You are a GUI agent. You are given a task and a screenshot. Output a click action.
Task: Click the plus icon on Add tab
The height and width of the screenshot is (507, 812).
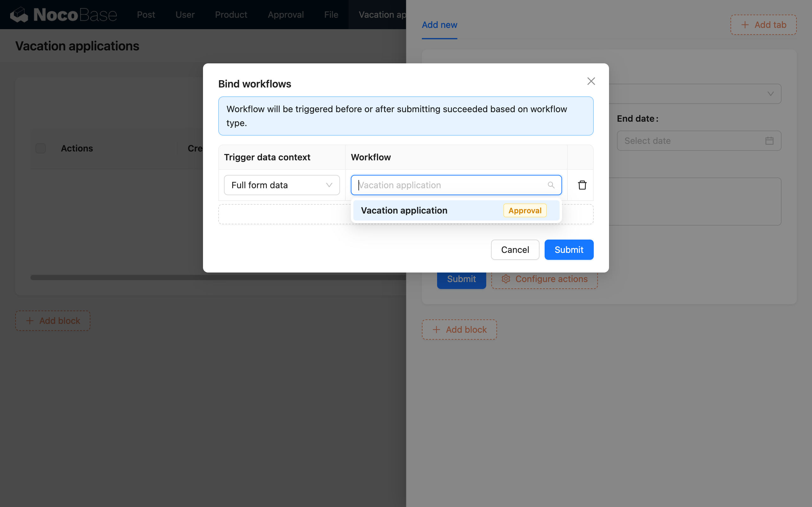[x=745, y=25]
